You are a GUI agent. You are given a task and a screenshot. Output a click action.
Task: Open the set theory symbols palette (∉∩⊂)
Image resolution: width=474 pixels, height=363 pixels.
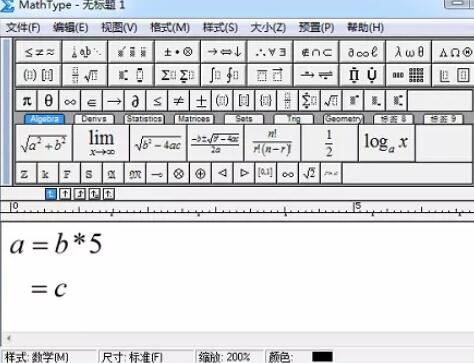point(316,52)
